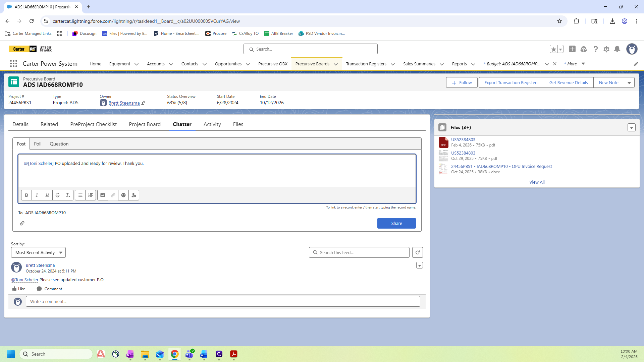Attach a file with paperclip icon
This screenshot has height=362, width=644.
tap(22, 223)
